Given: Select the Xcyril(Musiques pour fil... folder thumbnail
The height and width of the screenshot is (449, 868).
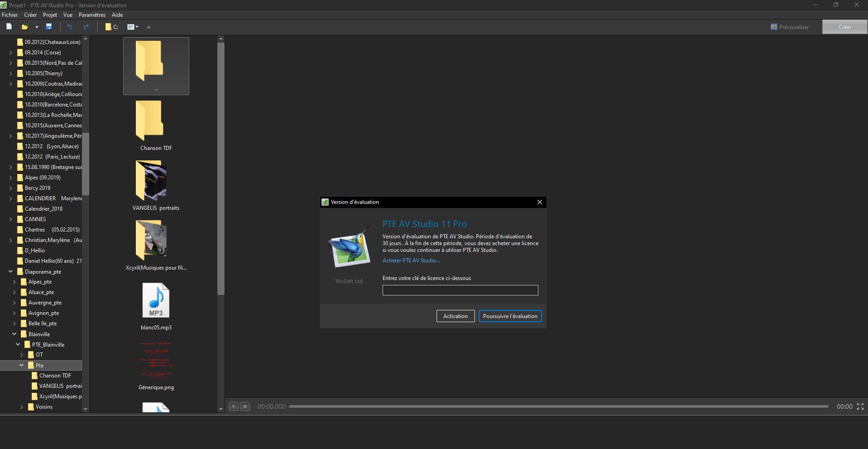Looking at the screenshot, I should pos(156,246).
